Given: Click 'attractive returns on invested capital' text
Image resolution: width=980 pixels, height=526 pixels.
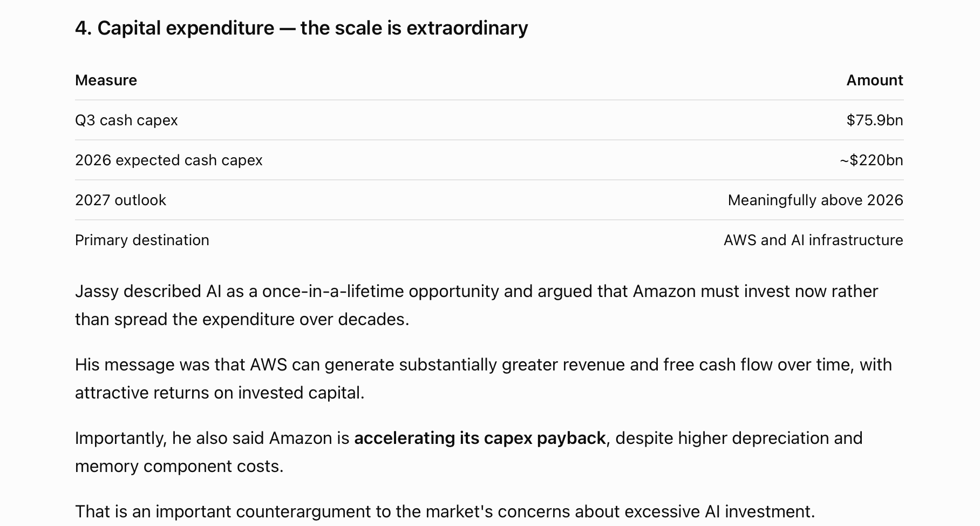Looking at the screenshot, I should click(x=220, y=393).
